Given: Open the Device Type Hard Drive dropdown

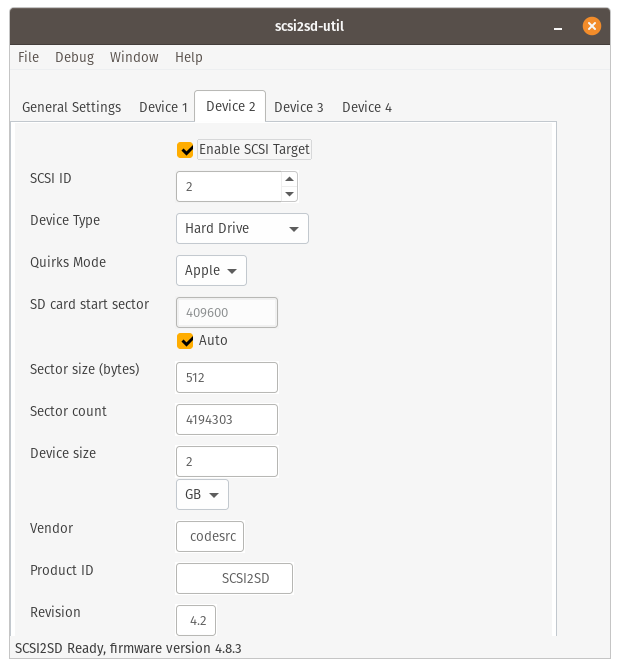Looking at the screenshot, I should pyautogui.click(x=242, y=229).
